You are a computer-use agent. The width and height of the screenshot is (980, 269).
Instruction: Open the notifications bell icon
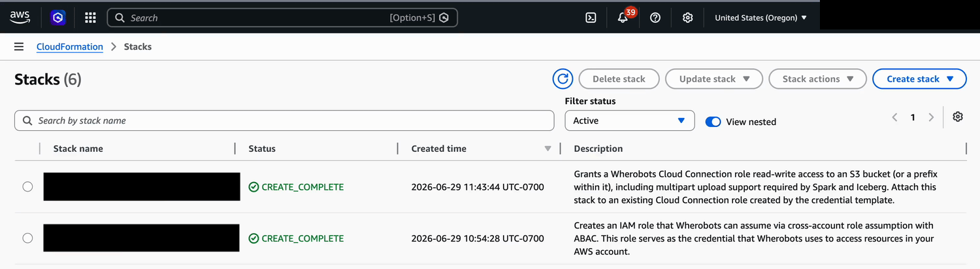pos(623,18)
